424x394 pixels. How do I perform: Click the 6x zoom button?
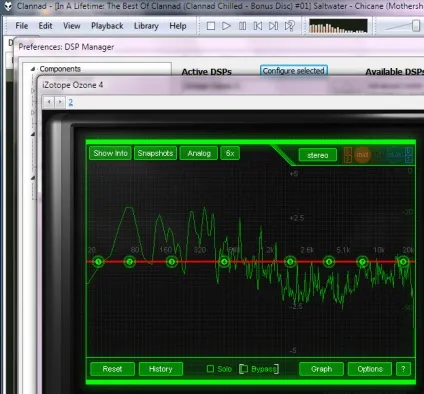(230, 153)
